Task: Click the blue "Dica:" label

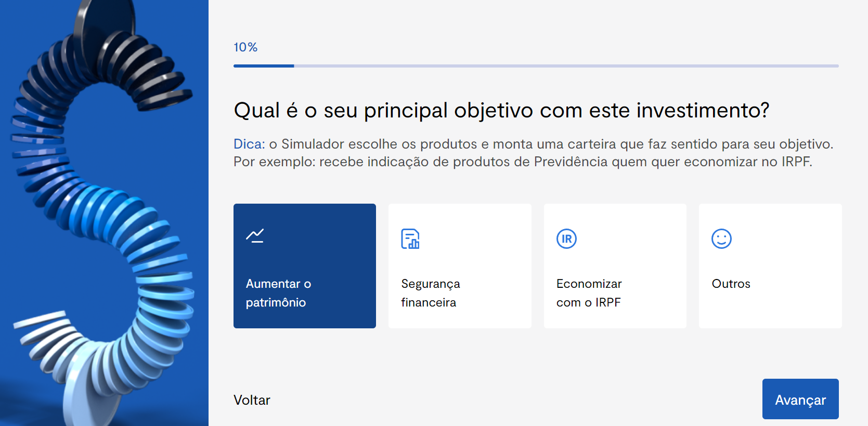Action: pos(249,144)
